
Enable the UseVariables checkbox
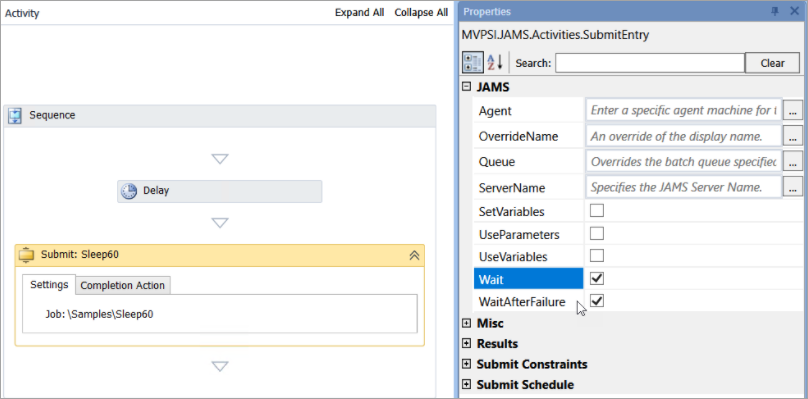pyautogui.click(x=597, y=256)
